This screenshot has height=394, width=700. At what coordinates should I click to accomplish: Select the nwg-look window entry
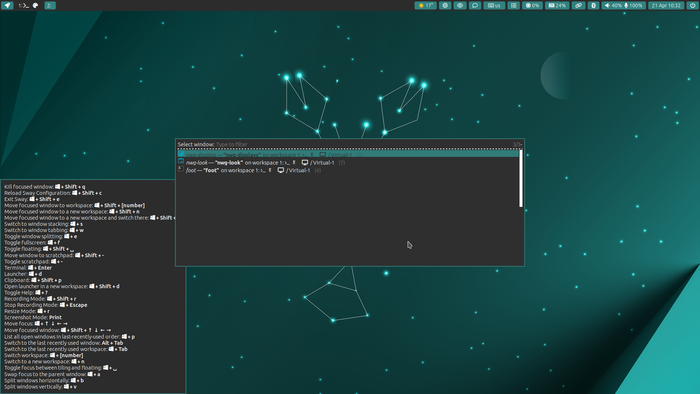pyautogui.click(x=348, y=162)
